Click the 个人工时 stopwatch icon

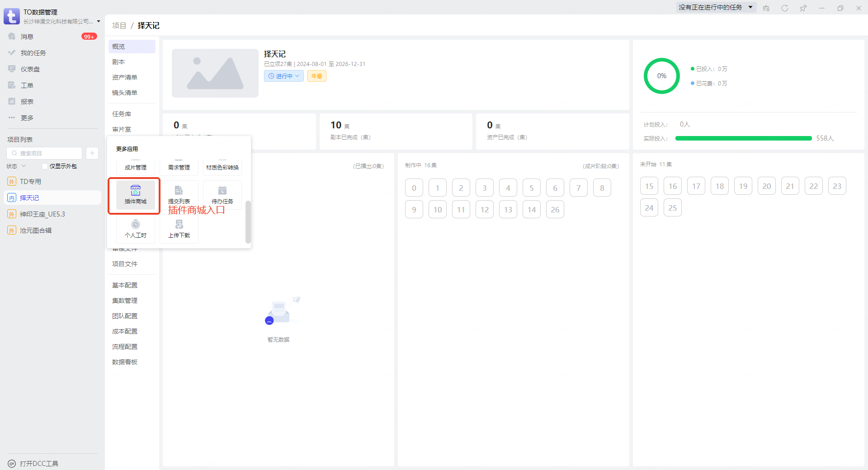tap(136, 225)
